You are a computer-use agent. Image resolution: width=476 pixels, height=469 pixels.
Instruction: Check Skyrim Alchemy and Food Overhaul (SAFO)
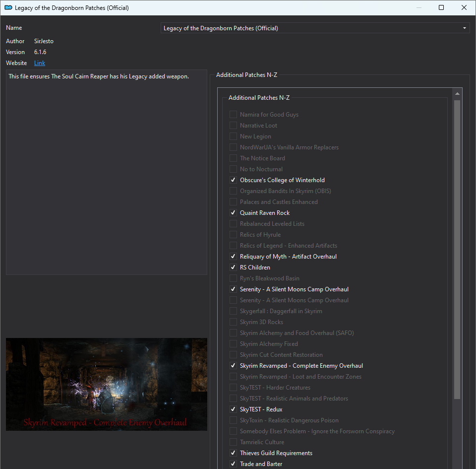tap(233, 333)
